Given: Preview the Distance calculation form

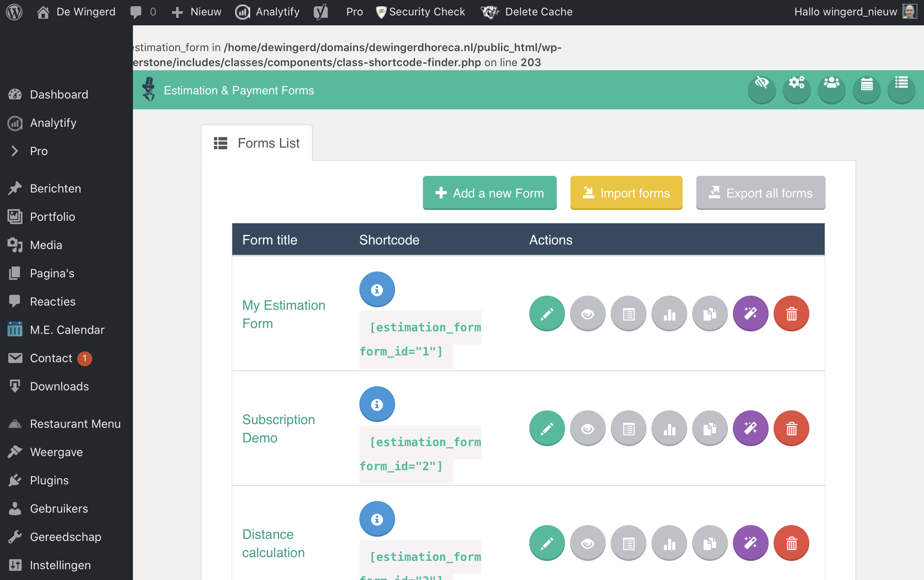Looking at the screenshot, I should coord(587,543).
